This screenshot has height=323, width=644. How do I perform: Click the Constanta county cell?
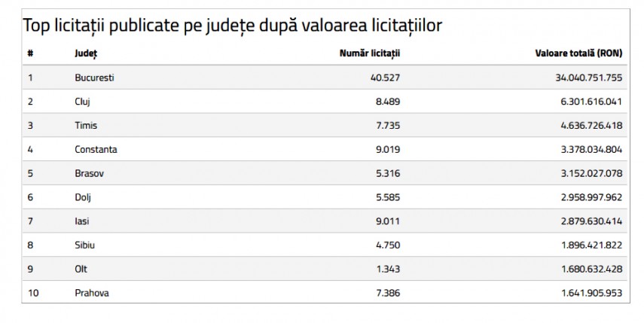pos(96,149)
